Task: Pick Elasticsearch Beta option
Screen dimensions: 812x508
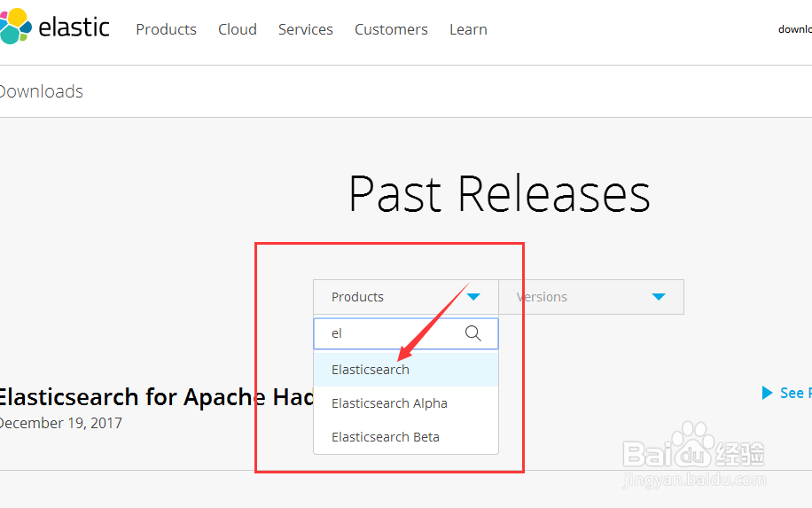Action: click(x=386, y=437)
